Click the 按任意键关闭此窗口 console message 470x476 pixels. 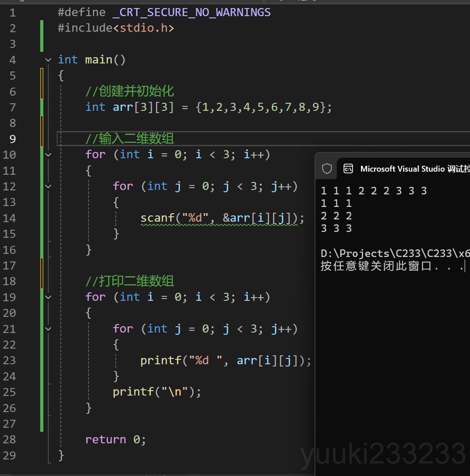click(393, 266)
